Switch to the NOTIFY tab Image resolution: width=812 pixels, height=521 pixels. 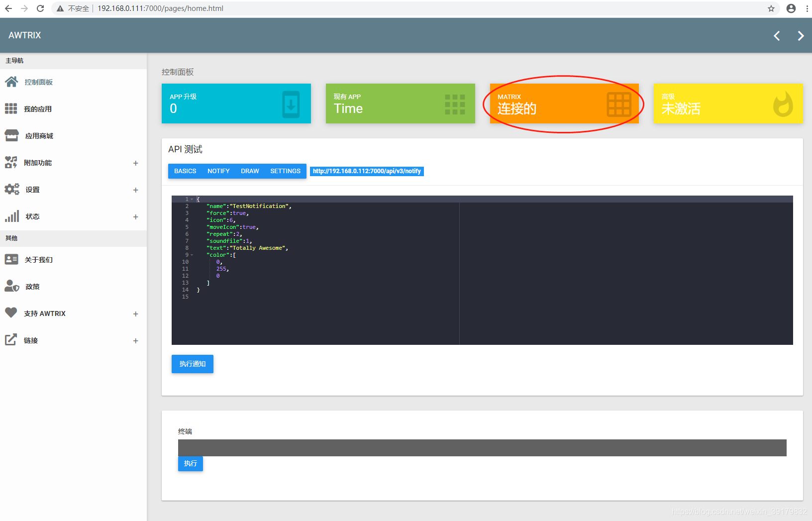point(218,171)
